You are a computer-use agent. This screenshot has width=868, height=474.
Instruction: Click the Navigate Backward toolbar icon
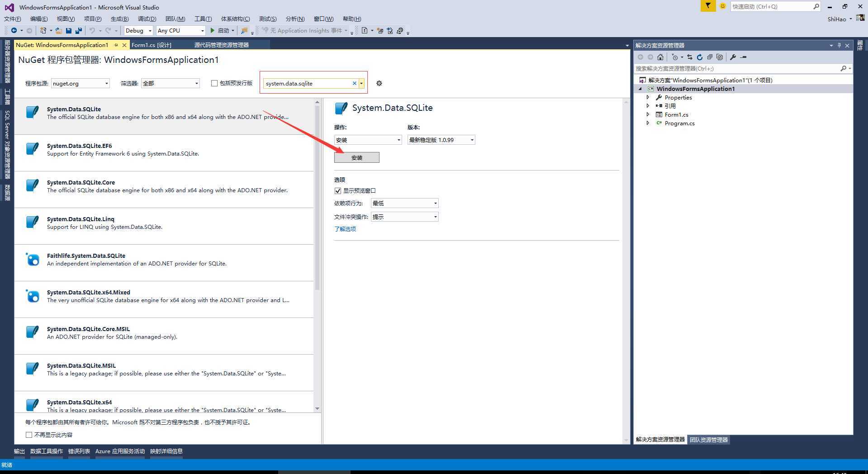click(14, 30)
